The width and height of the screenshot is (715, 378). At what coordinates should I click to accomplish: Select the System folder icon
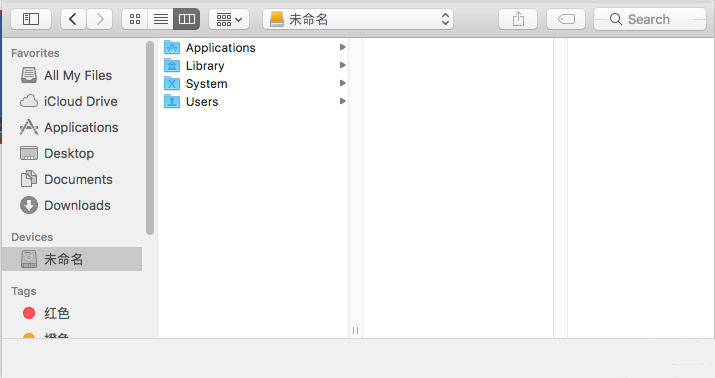coord(172,83)
